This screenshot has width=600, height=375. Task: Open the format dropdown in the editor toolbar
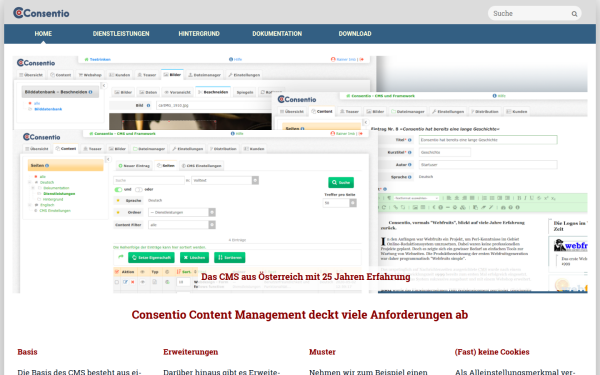click(416, 198)
